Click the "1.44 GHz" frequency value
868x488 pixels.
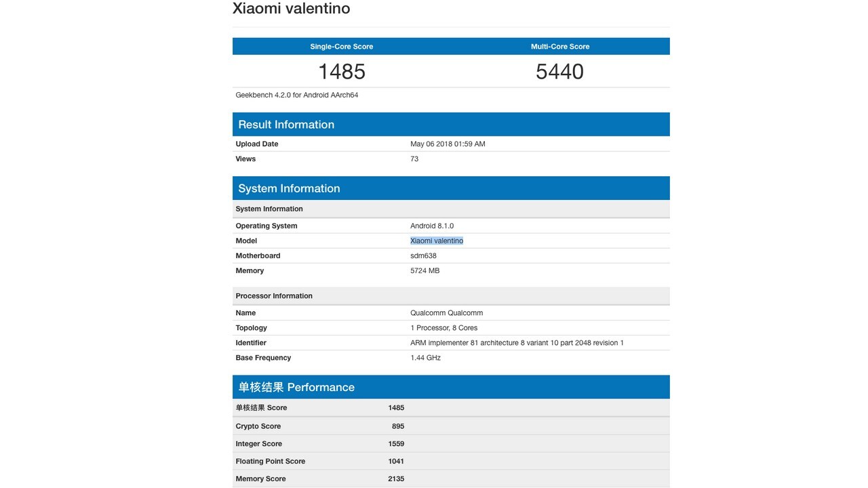click(x=426, y=358)
